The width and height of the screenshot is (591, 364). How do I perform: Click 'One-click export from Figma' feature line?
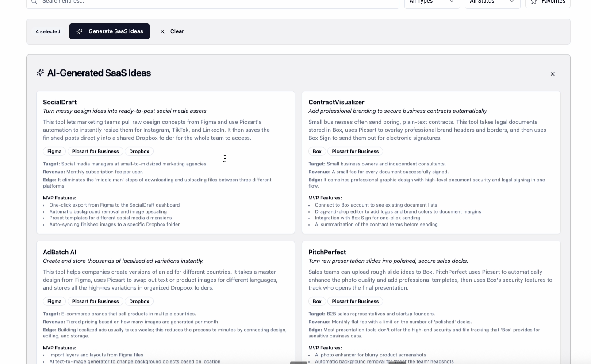point(115,205)
